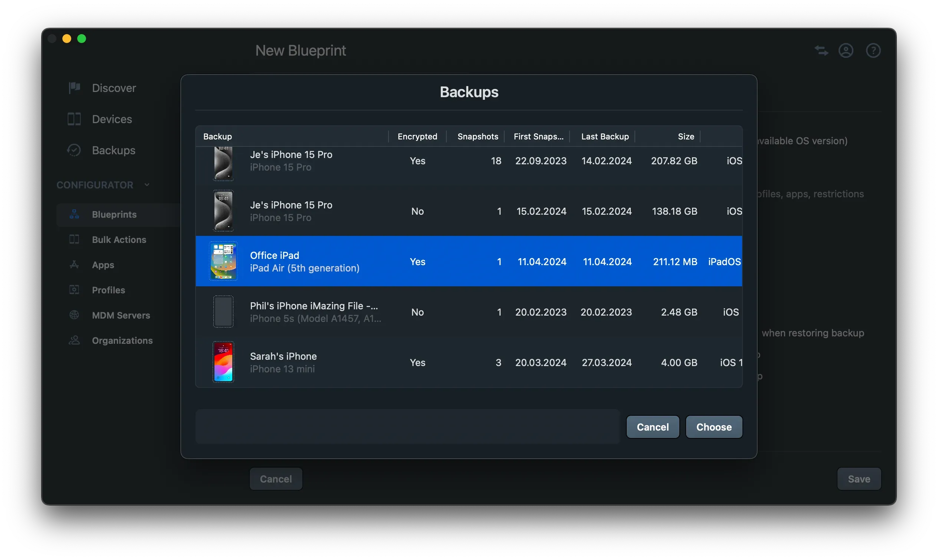Open the Devices section
Viewport: 938px width, 560px height.
[112, 119]
